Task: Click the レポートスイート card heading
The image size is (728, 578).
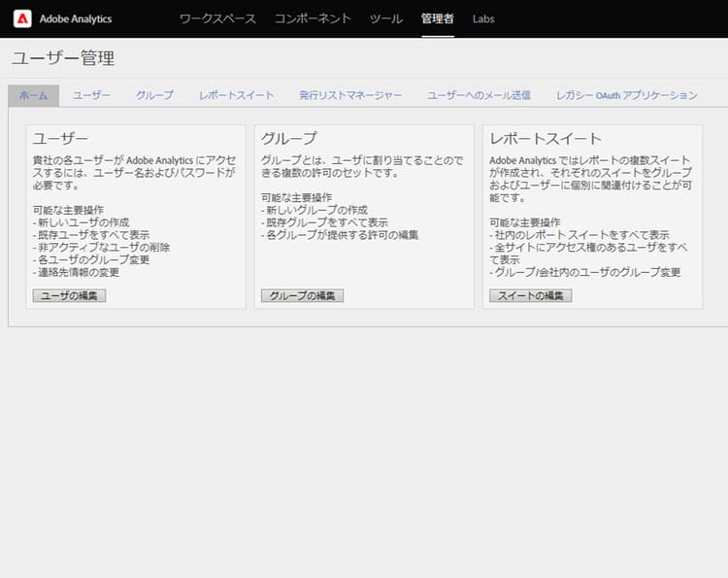Action: [x=546, y=139]
